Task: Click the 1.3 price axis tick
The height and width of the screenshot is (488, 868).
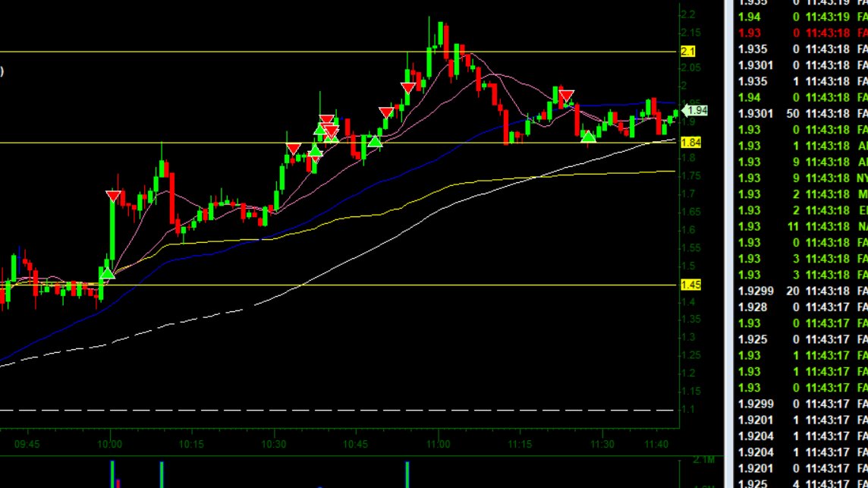Action: [687, 337]
